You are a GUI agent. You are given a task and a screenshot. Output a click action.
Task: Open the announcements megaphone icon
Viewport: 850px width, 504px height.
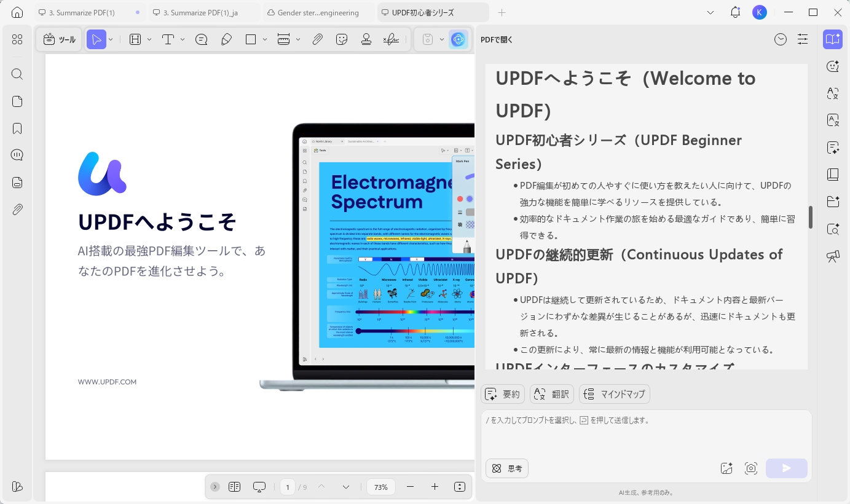point(833,256)
